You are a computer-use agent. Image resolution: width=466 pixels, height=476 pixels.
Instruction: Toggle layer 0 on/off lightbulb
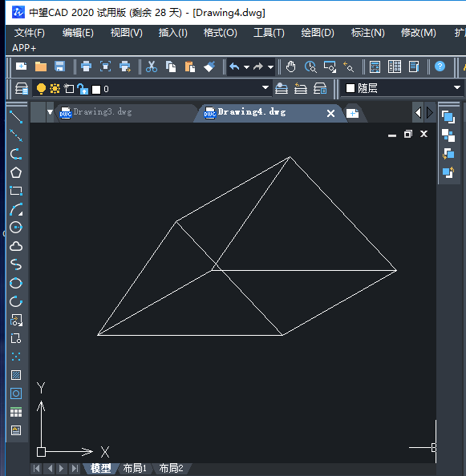click(x=41, y=89)
